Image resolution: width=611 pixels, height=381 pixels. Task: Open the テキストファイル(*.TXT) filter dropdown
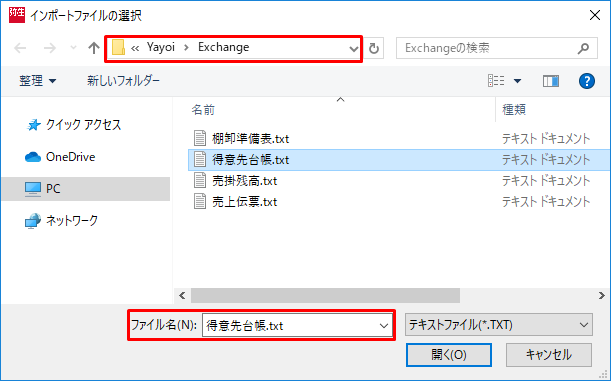tap(499, 325)
